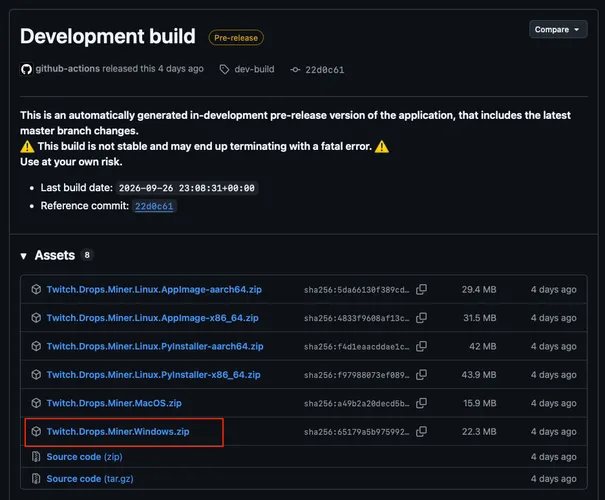Image resolution: width=605 pixels, height=500 pixels.
Task: Copy sha256 of AppImage-x86_64 asset
Action: pos(421,318)
